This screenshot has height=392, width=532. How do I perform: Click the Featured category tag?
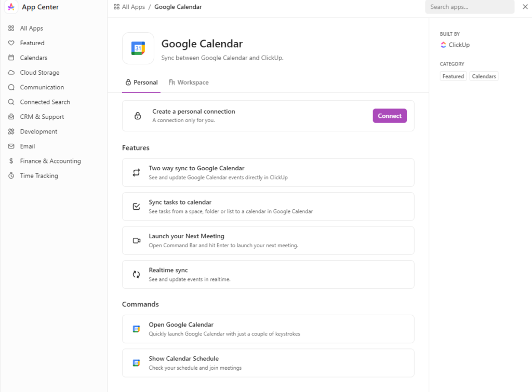point(453,76)
